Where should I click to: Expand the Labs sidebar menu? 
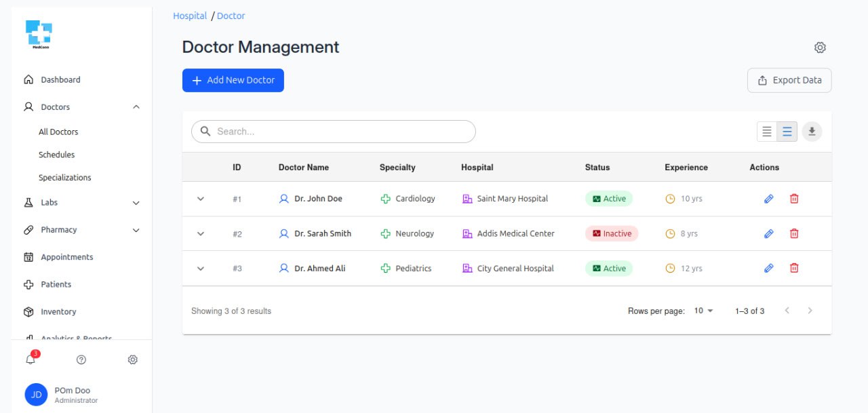point(136,203)
